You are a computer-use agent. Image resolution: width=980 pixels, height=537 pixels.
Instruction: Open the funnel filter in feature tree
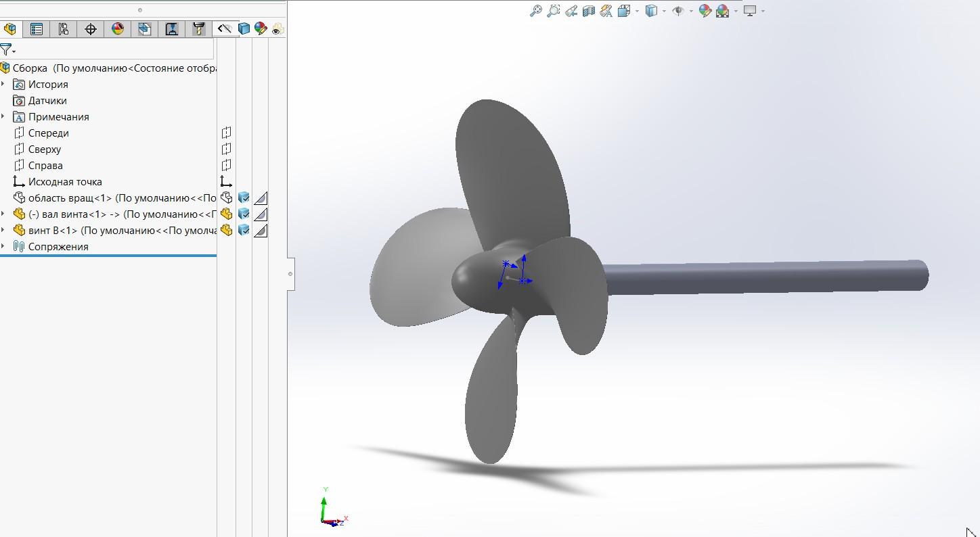[x=6, y=49]
